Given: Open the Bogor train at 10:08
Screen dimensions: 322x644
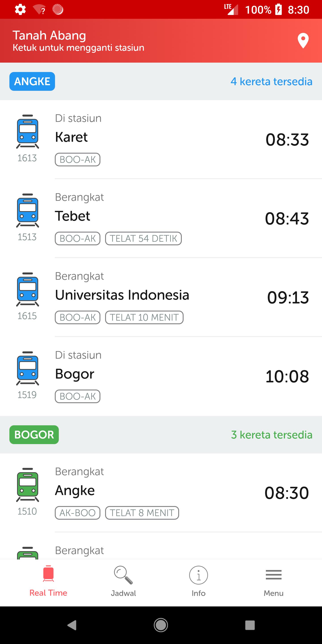Looking at the screenshot, I should (175, 376).
